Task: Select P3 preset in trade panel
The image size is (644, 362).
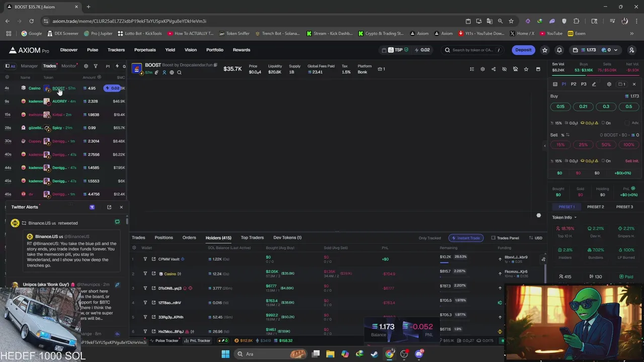Action: point(584,84)
